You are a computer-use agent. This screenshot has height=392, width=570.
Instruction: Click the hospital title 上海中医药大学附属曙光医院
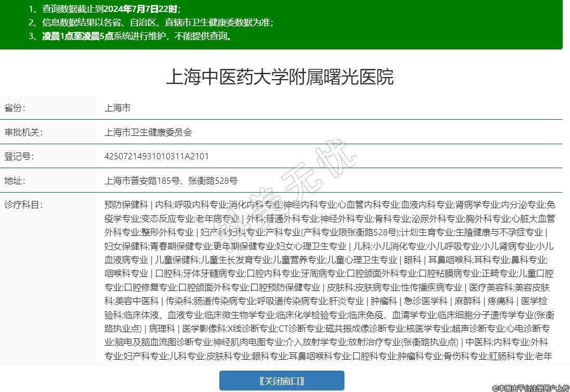click(280, 77)
